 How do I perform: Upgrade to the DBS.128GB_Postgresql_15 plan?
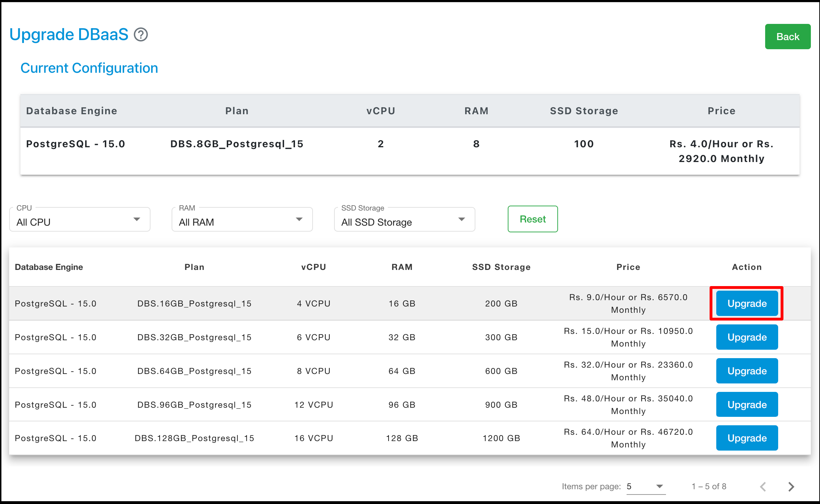tap(747, 438)
